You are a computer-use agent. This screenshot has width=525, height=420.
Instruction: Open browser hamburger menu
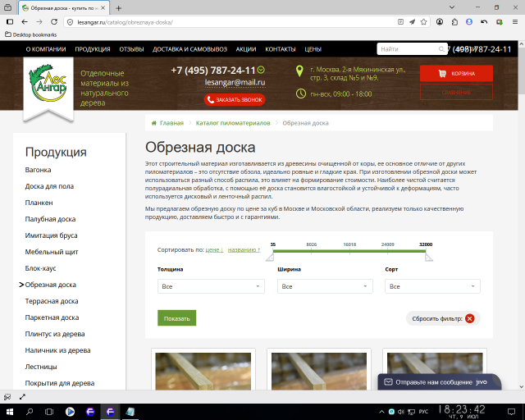(x=515, y=22)
